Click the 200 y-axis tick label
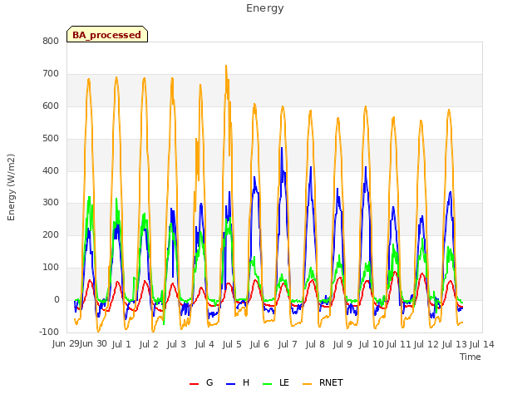 [x=51, y=234]
